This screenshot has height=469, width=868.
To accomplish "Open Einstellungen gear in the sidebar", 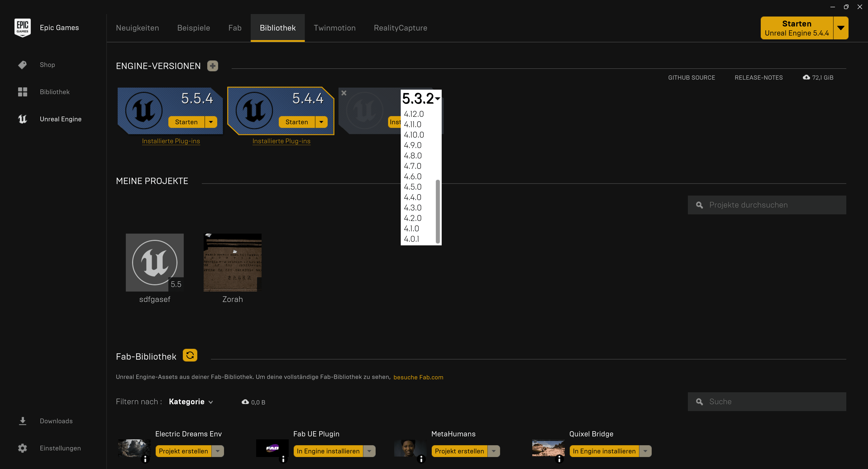I will pos(23,448).
